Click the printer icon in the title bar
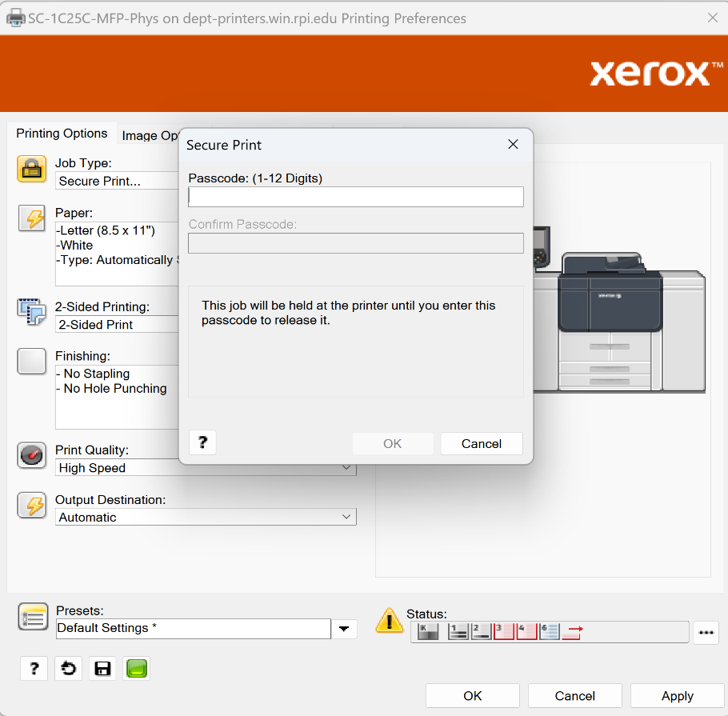728x716 pixels. click(16, 18)
